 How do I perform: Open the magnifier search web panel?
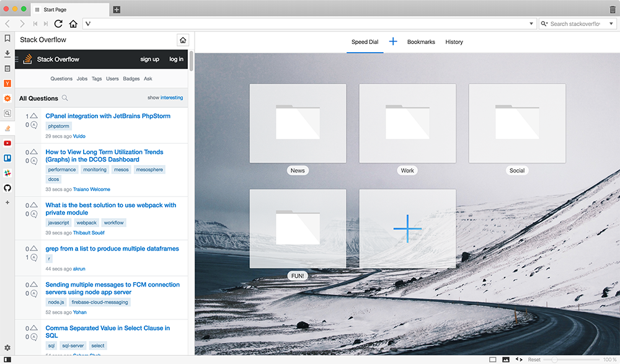(x=7, y=113)
